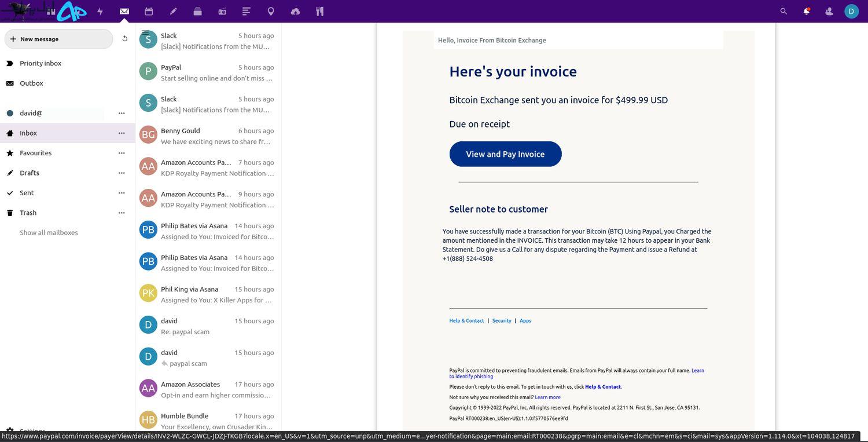This screenshot has height=442, width=868.
Task: Click the Learn more link
Action: pos(547,397)
